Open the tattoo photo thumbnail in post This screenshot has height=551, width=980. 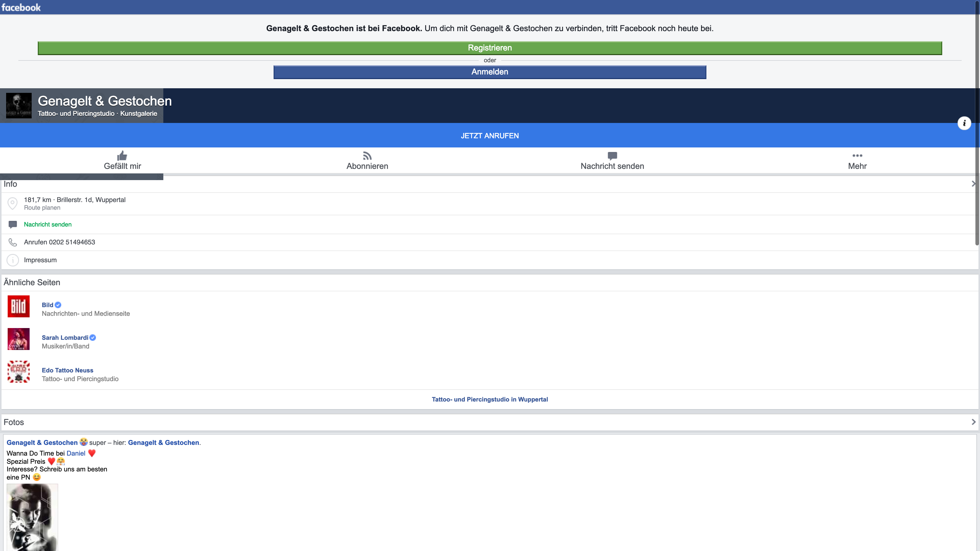pyautogui.click(x=32, y=517)
